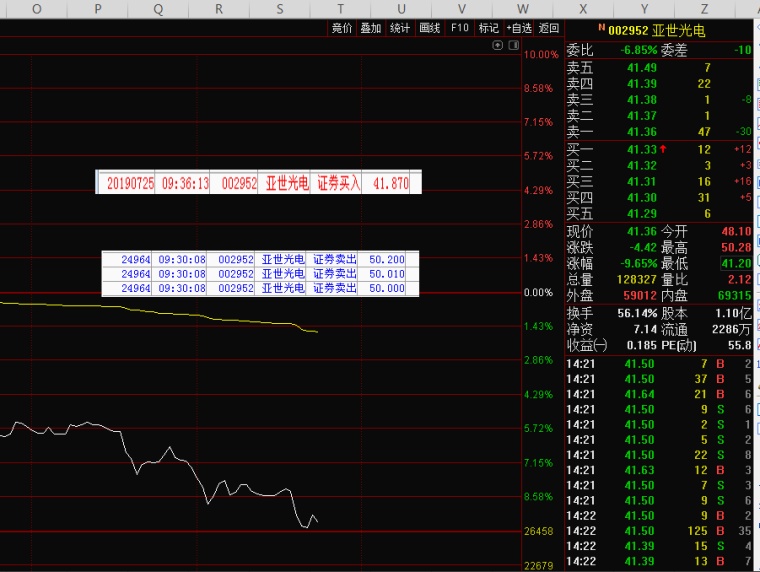
Task: Click the red up arrow next to 41.33
Action: pyautogui.click(x=662, y=149)
